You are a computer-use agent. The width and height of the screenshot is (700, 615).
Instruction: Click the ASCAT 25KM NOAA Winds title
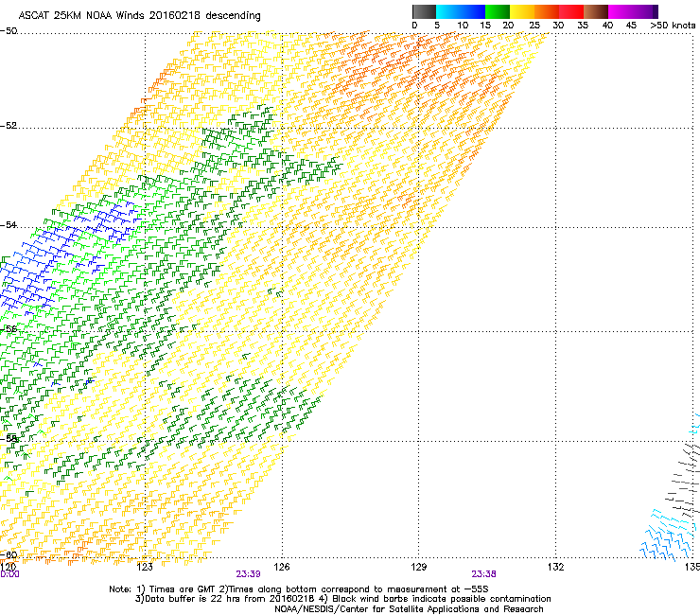(x=139, y=16)
